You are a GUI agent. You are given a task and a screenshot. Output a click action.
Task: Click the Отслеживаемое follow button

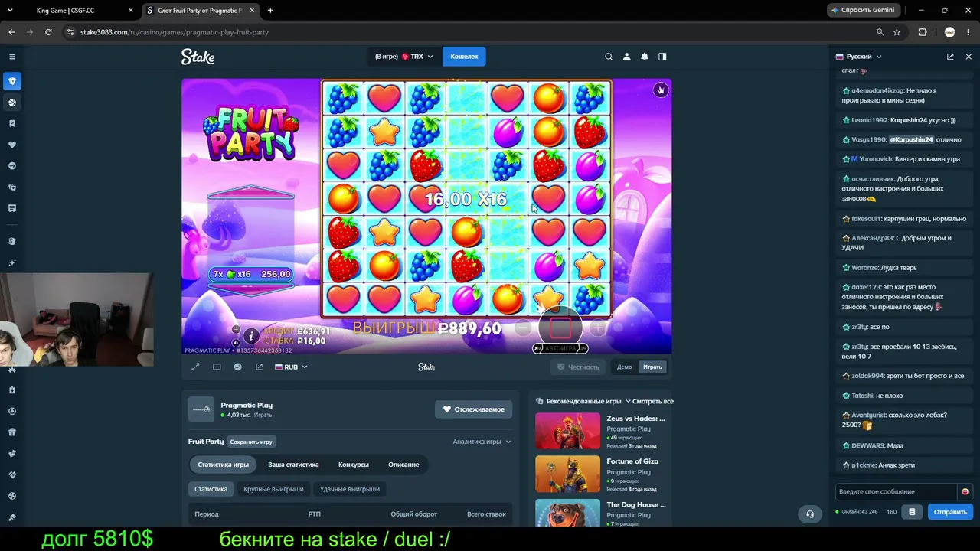474,409
